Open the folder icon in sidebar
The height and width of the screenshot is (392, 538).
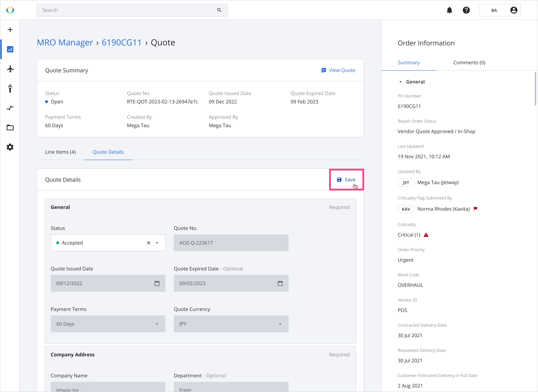click(x=10, y=127)
